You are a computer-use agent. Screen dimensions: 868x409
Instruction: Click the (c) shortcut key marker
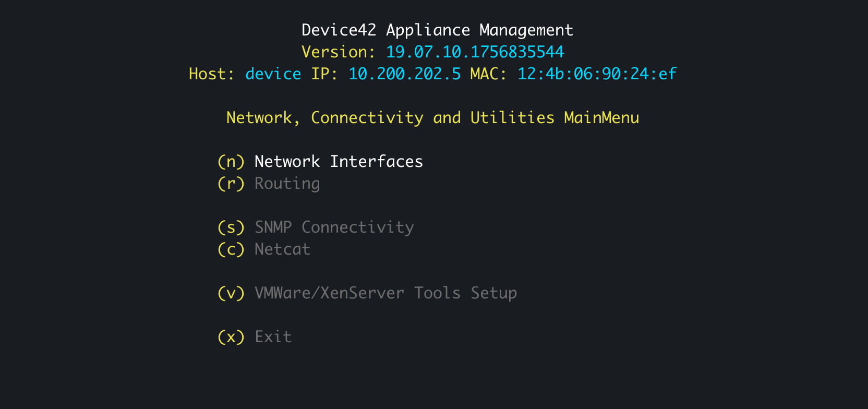[231, 249]
